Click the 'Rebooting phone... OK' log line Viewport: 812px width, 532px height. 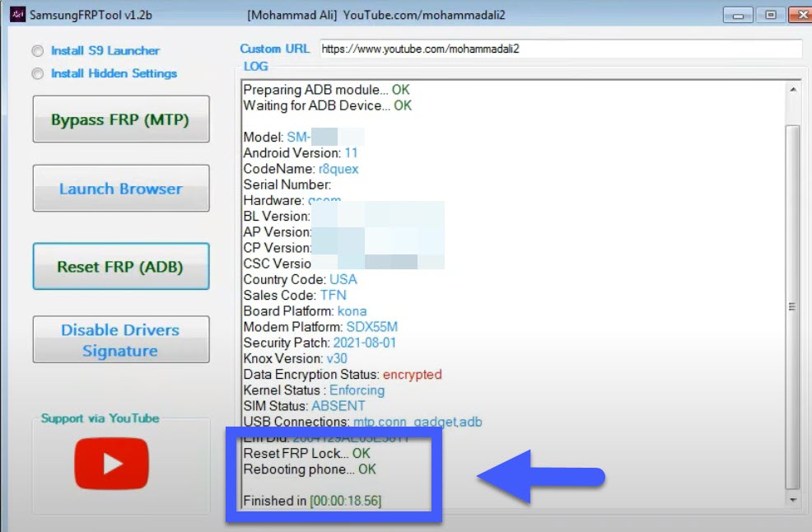310,469
